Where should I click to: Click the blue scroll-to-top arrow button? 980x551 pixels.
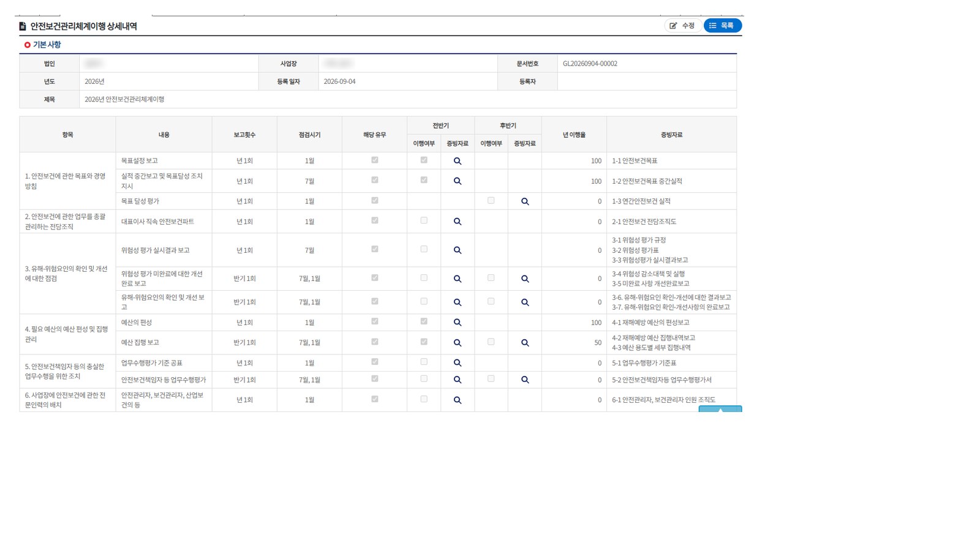pos(720,409)
